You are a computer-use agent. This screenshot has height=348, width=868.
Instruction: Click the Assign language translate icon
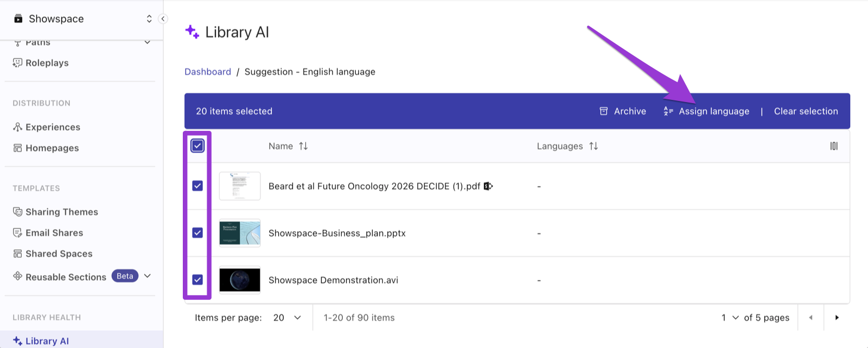pyautogui.click(x=668, y=111)
